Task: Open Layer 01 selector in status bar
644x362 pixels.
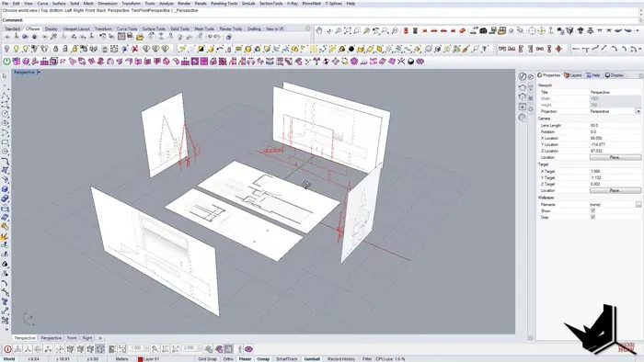Action: (151, 358)
